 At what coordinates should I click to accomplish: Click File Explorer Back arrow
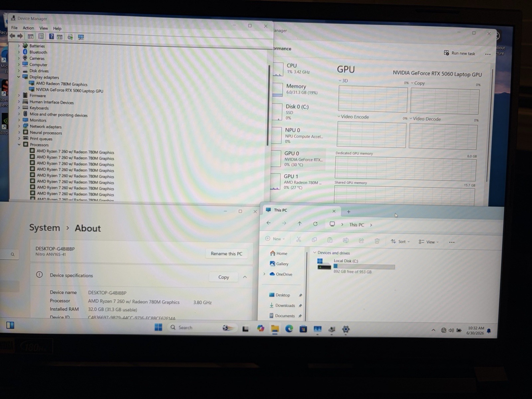click(x=269, y=223)
